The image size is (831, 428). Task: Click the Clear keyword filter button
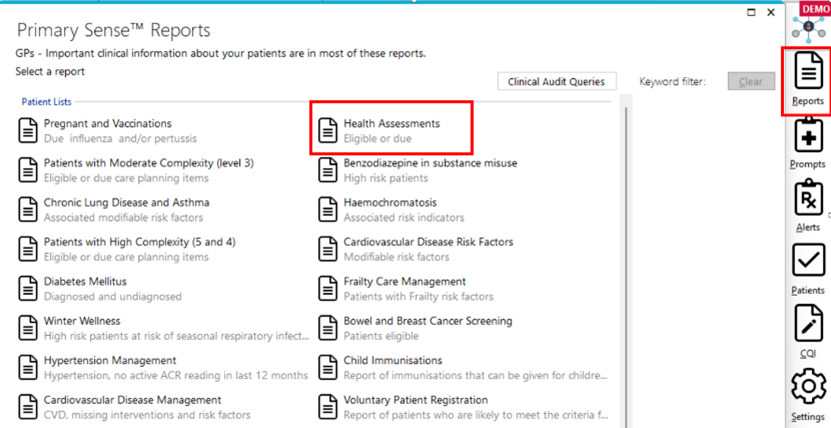pos(751,82)
